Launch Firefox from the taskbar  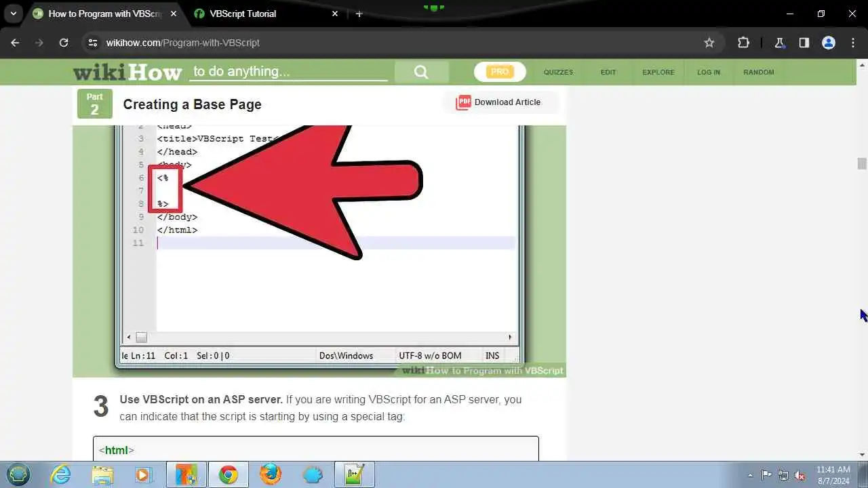270,474
